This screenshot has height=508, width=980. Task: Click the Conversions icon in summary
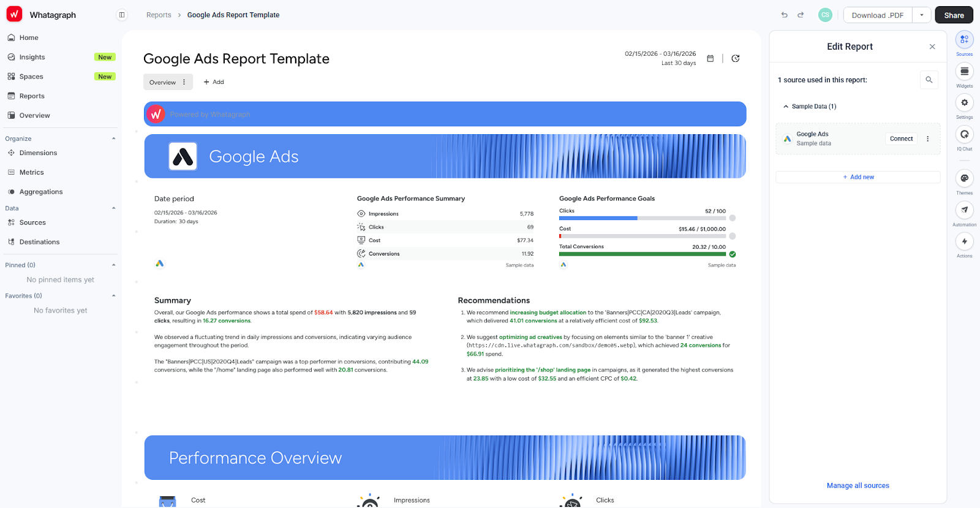pos(361,253)
